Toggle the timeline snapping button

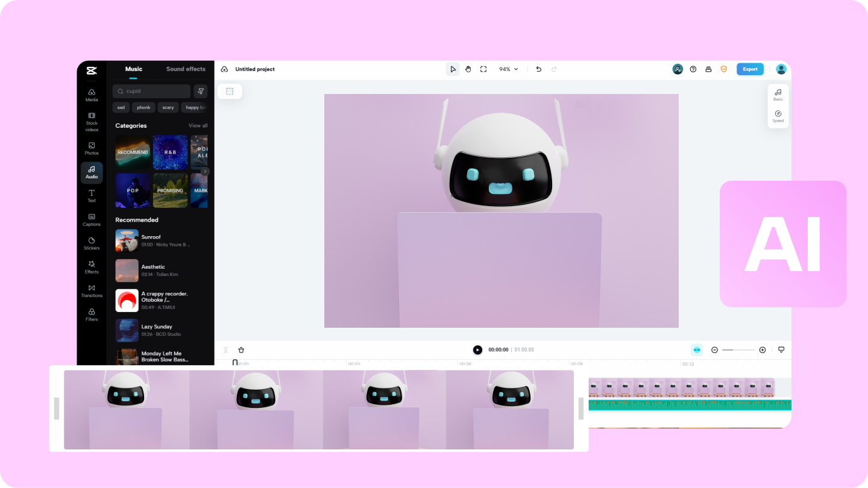pyautogui.click(x=697, y=350)
